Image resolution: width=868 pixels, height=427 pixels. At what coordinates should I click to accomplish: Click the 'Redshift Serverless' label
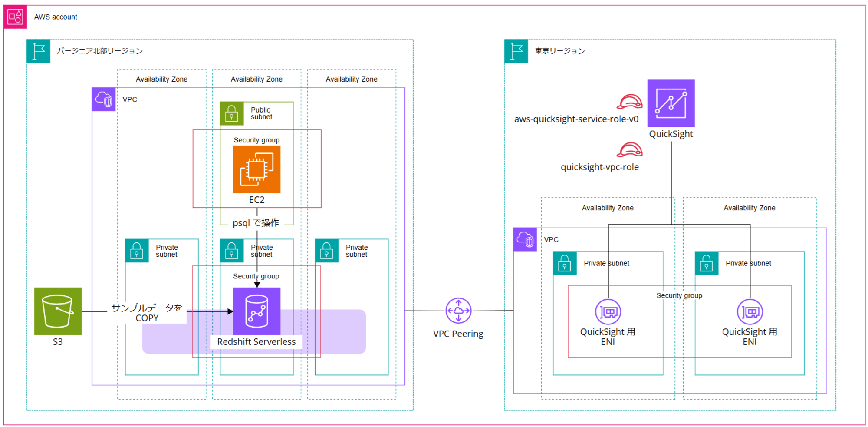pos(256,342)
